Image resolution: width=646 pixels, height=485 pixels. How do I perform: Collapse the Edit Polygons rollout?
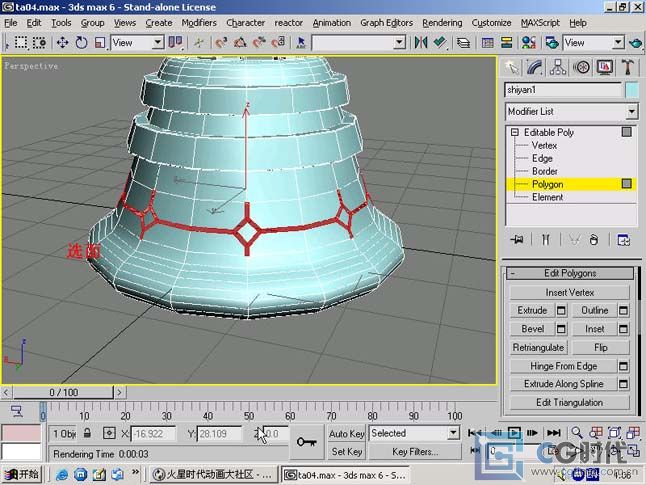click(x=570, y=273)
